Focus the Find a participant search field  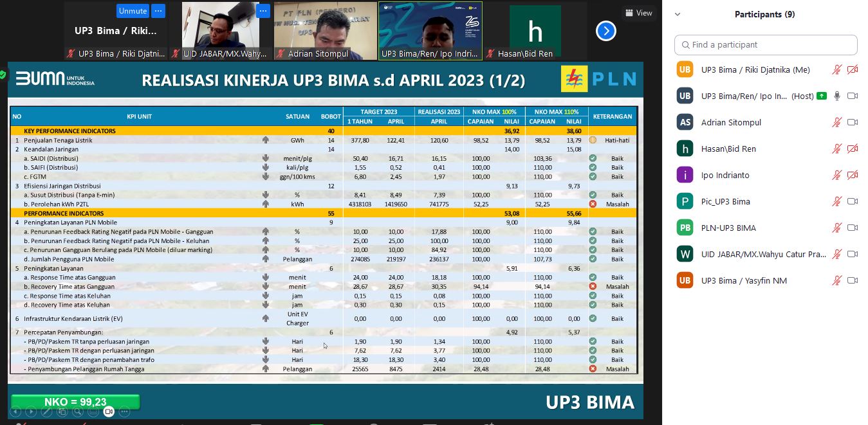click(766, 45)
